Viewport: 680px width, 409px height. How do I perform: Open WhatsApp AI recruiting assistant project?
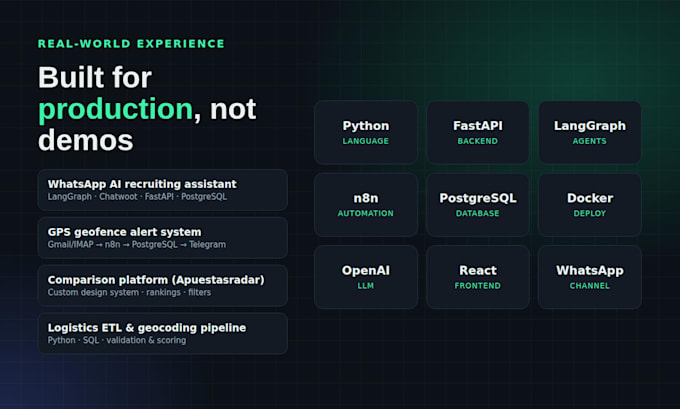click(163, 190)
